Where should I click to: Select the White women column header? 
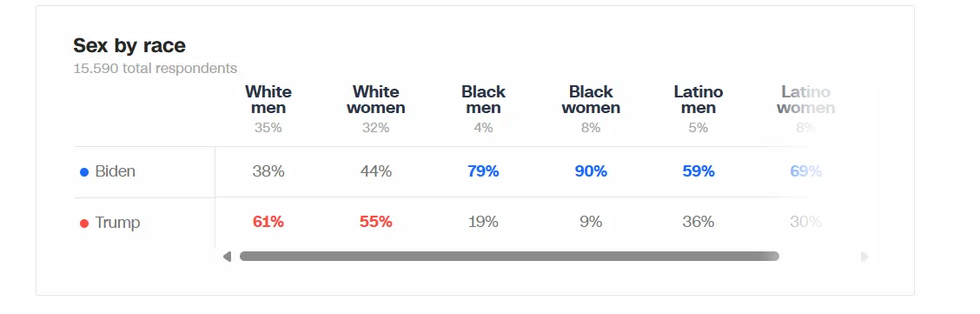375,99
